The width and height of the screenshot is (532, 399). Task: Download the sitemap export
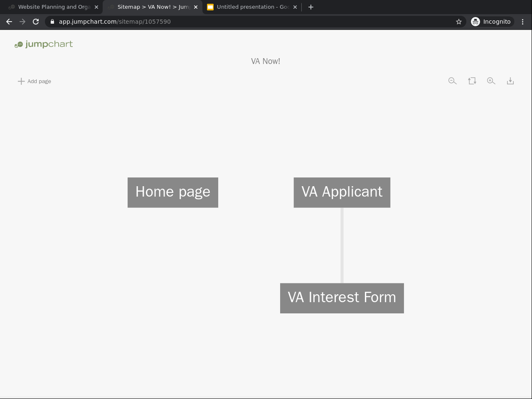point(510,81)
